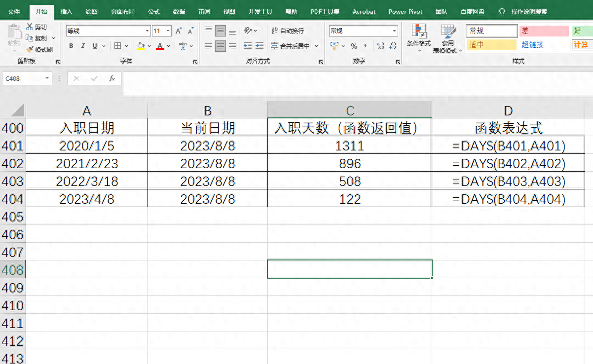
Task: Toggle Underline formatting
Action: (95, 46)
